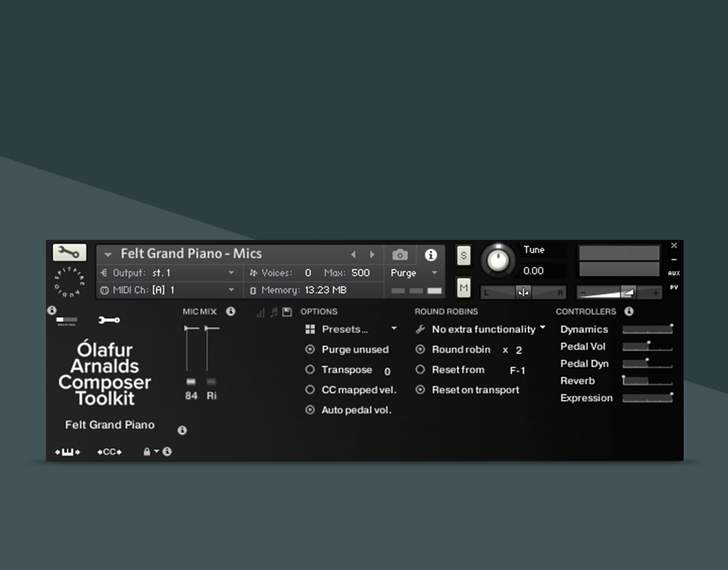728x570 pixels.
Task: Click the padlock icon in bottom bar
Action: pyautogui.click(x=146, y=452)
